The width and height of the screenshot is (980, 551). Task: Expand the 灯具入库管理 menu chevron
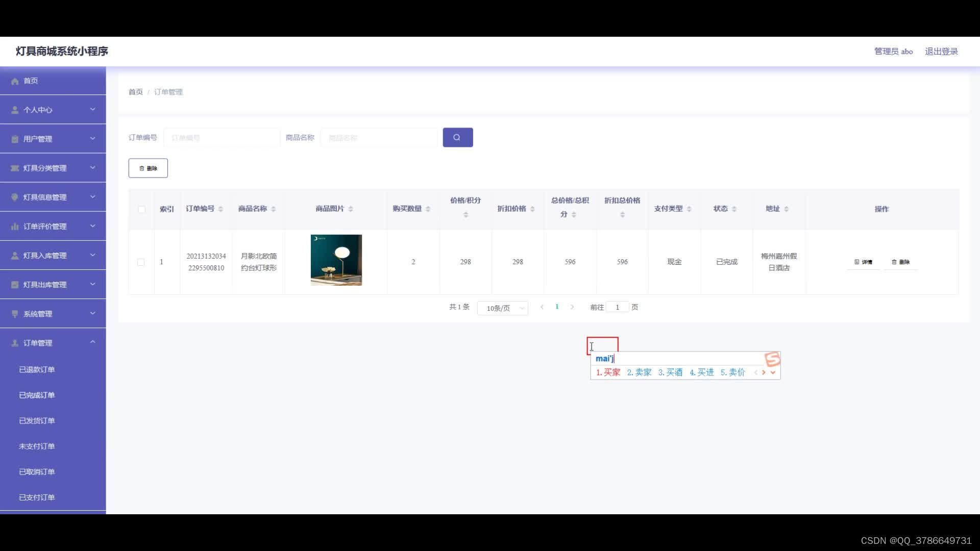92,255
